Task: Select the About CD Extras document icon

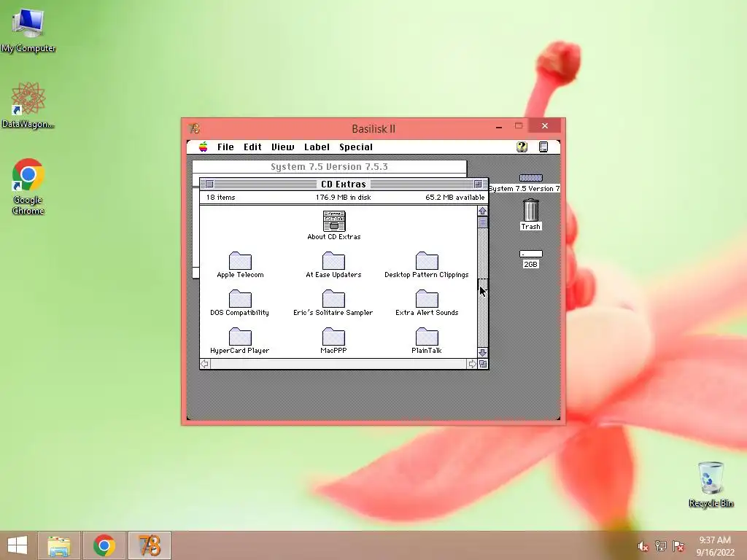Action: [334, 221]
